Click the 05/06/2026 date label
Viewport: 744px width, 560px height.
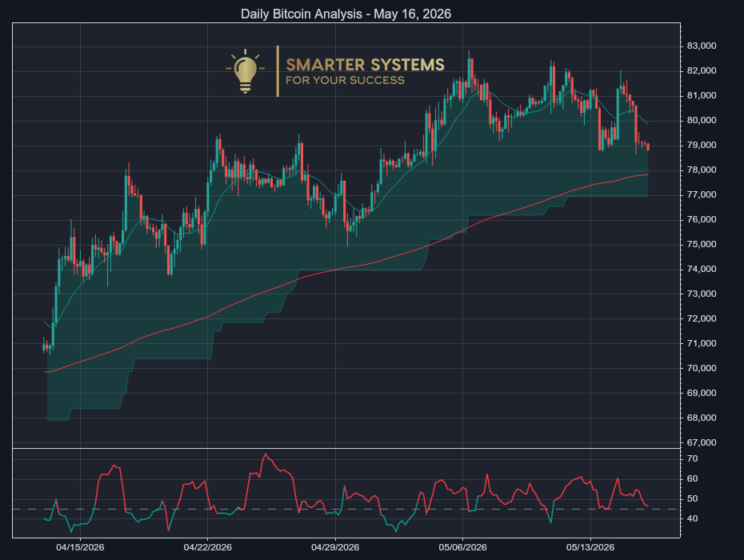pyautogui.click(x=462, y=547)
